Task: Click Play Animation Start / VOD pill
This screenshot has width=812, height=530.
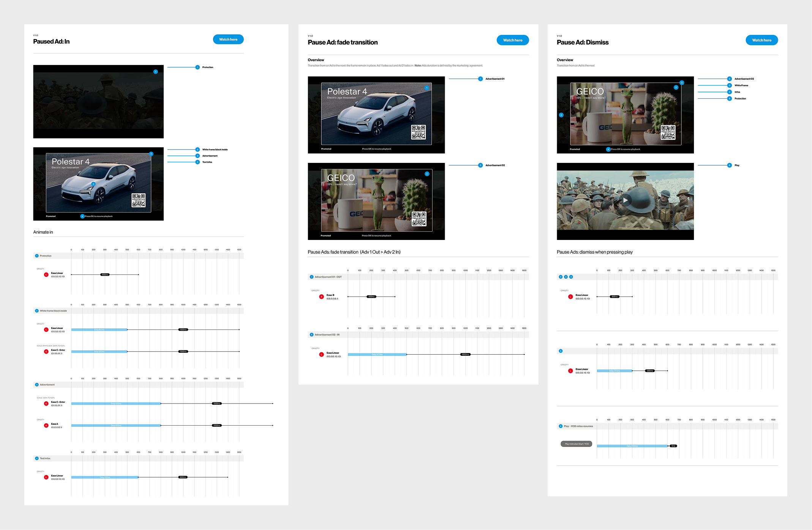Action: click(577, 444)
